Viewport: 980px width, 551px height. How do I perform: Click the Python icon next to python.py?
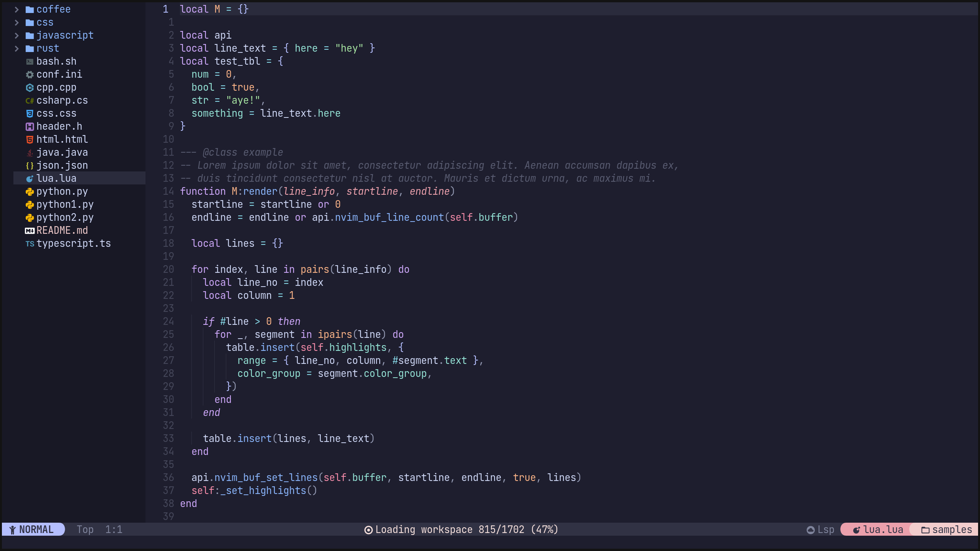(29, 191)
